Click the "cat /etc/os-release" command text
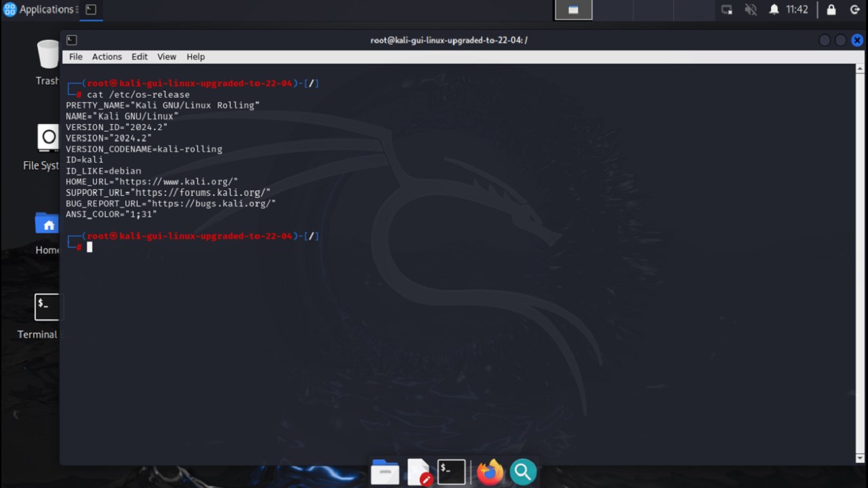 (138, 94)
